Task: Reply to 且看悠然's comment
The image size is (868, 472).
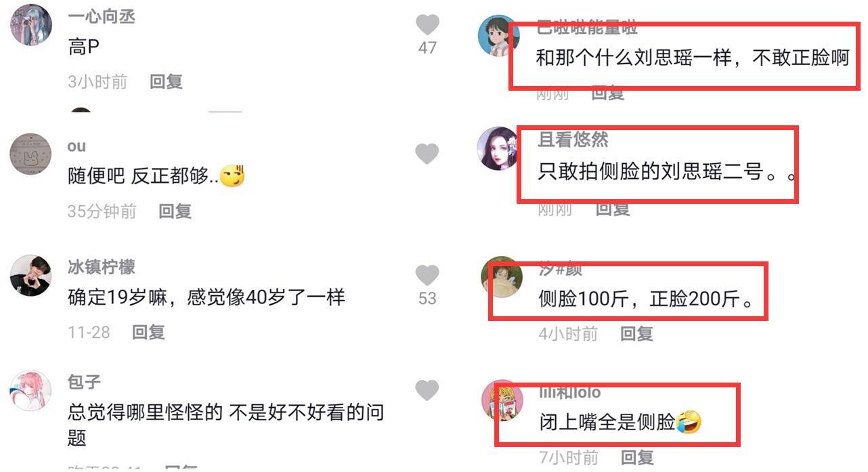Action: click(x=613, y=209)
